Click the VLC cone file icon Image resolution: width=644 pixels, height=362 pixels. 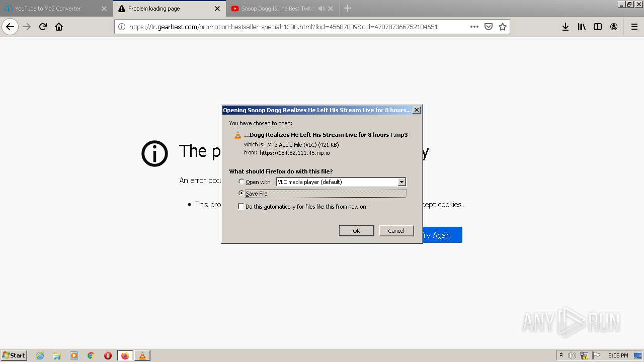click(238, 135)
